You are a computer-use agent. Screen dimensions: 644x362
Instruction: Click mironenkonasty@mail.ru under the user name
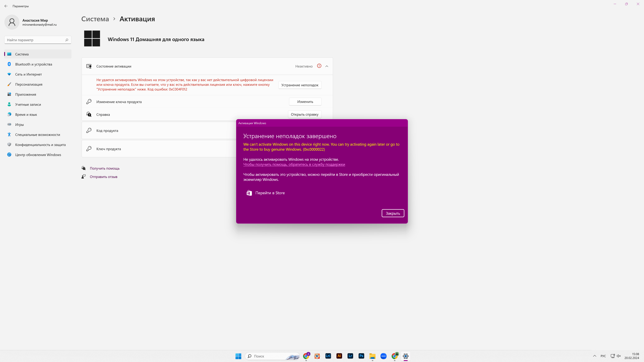(x=40, y=24)
